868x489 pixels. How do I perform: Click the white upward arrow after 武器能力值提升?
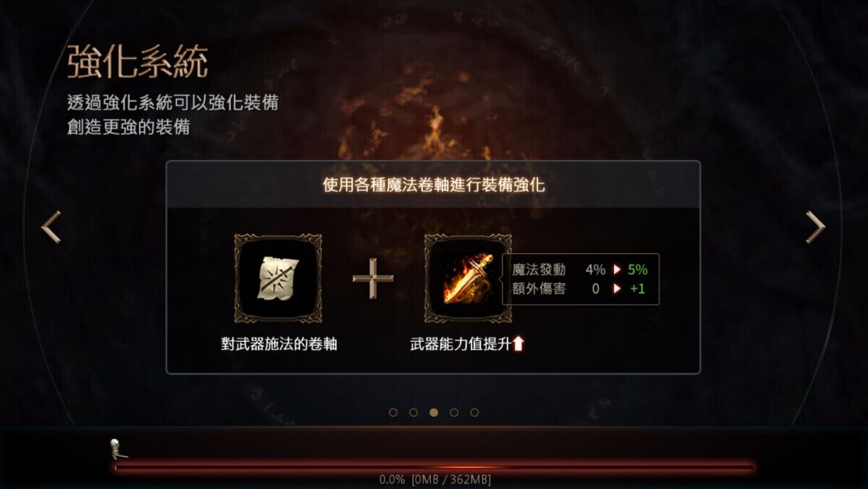click(x=518, y=344)
